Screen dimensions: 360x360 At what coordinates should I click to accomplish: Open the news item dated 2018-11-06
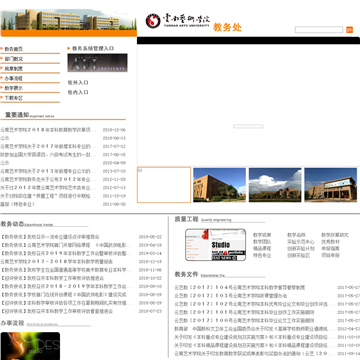click(66, 270)
